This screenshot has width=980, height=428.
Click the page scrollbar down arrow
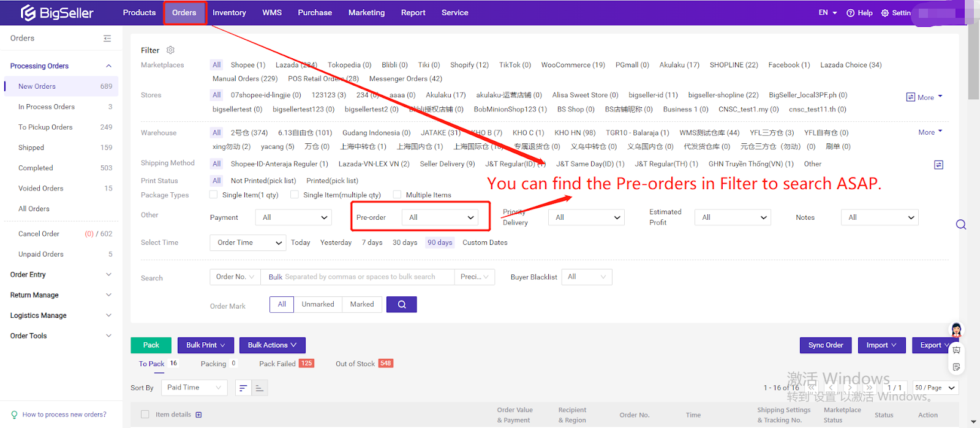974,422
